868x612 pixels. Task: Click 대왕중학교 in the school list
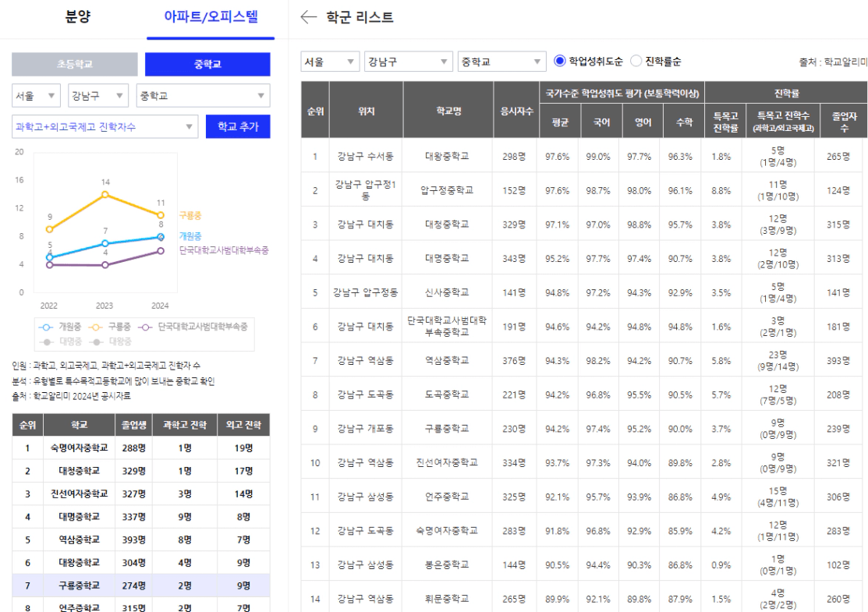[447, 157]
